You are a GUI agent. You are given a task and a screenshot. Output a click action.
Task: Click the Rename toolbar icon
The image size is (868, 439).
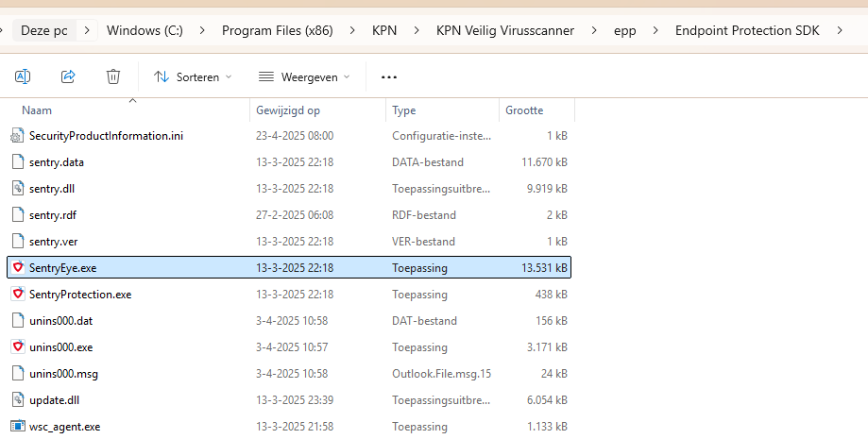23,76
